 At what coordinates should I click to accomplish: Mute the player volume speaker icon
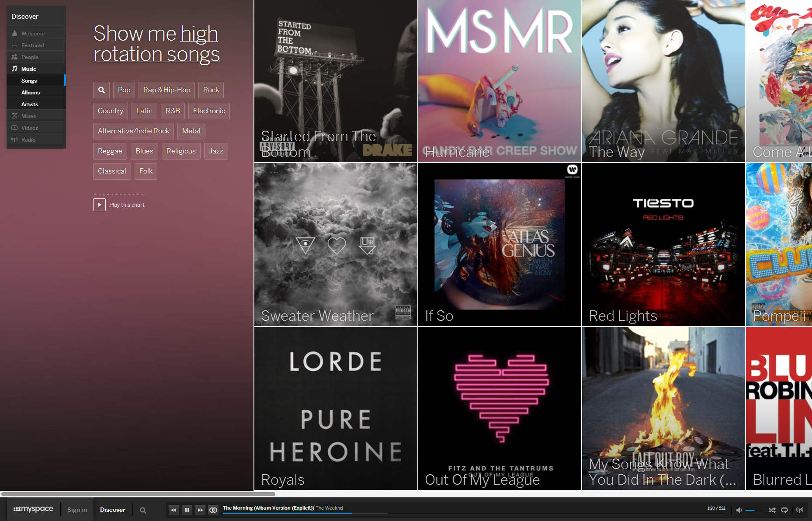click(739, 510)
